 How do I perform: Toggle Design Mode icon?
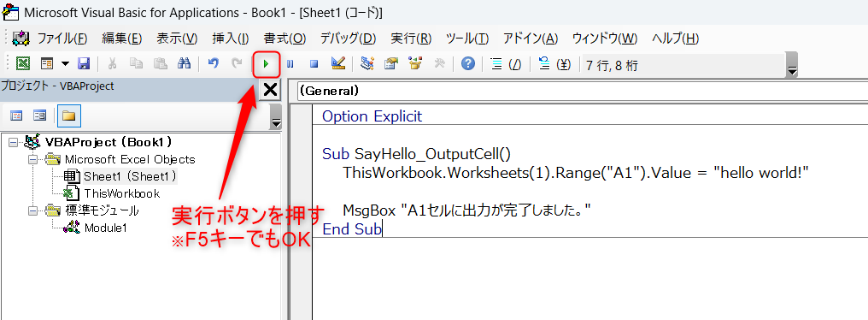point(338,63)
